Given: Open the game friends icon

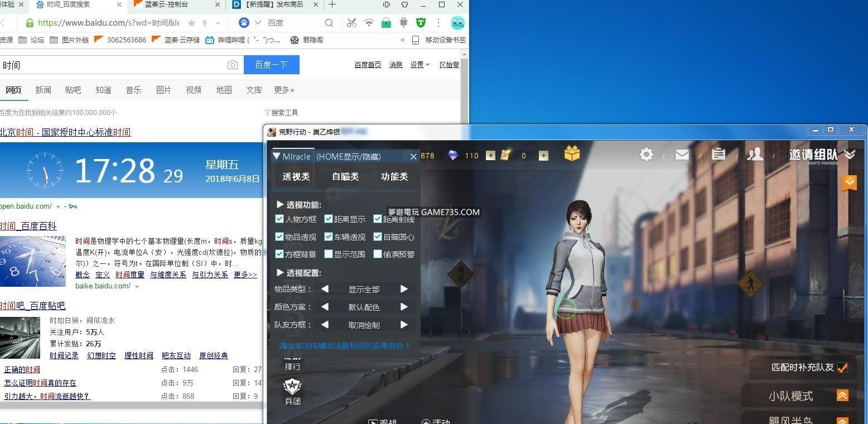Looking at the screenshot, I should [755, 154].
